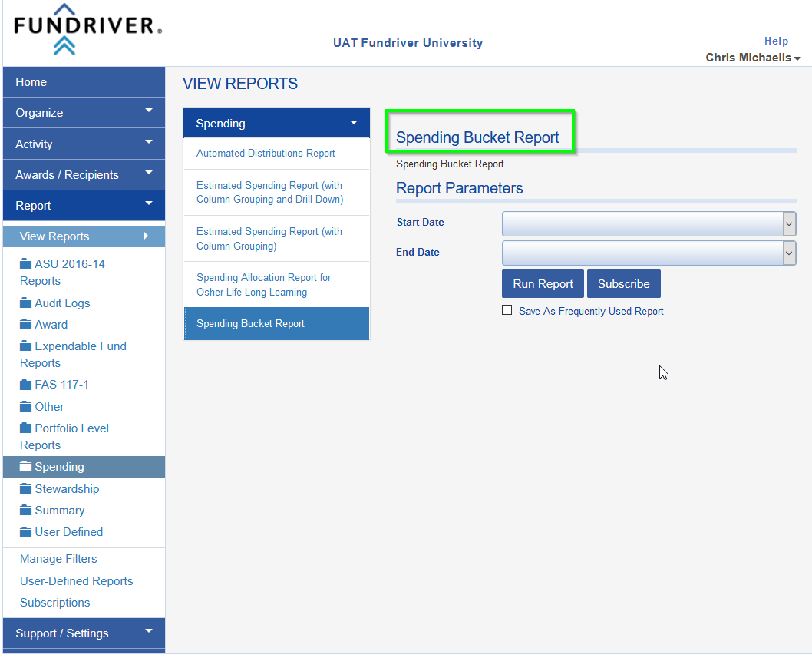Open the Other folder

click(50, 406)
